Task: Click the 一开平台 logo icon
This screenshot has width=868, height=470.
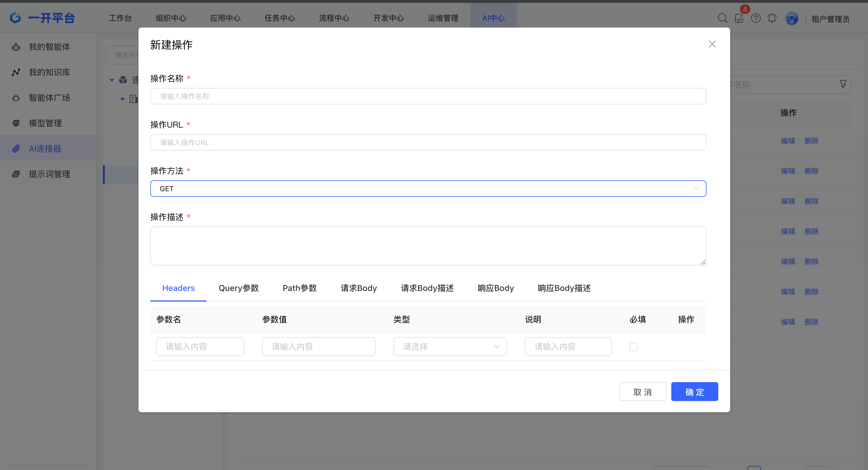Action: pos(15,17)
